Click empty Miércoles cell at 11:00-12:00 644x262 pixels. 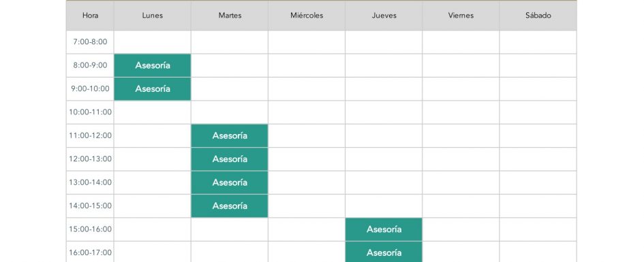click(x=307, y=135)
